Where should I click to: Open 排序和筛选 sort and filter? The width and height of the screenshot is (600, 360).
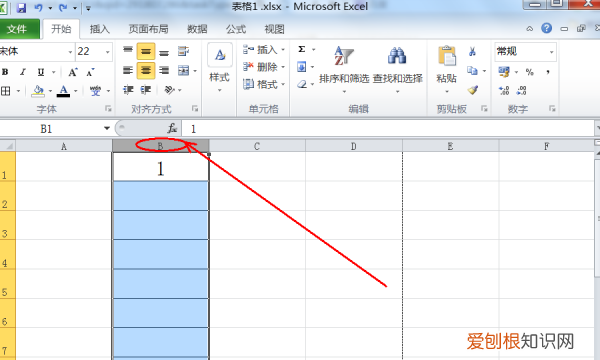click(x=344, y=69)
